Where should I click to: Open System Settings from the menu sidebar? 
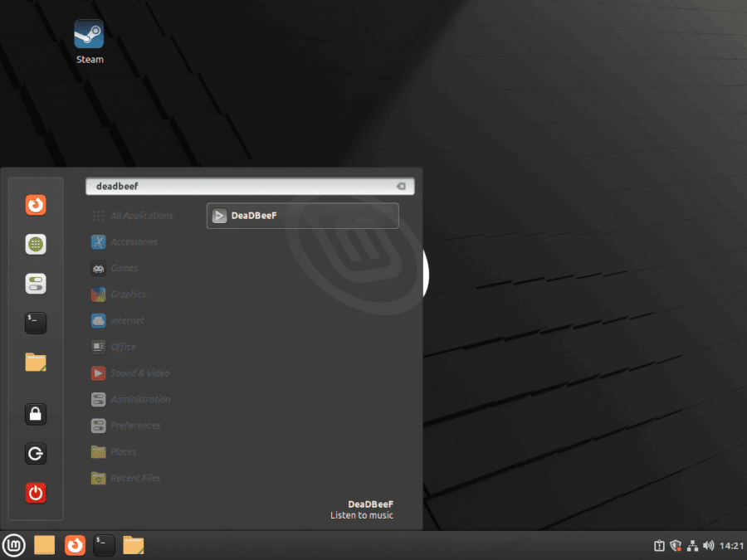click(x=35, y=283)
